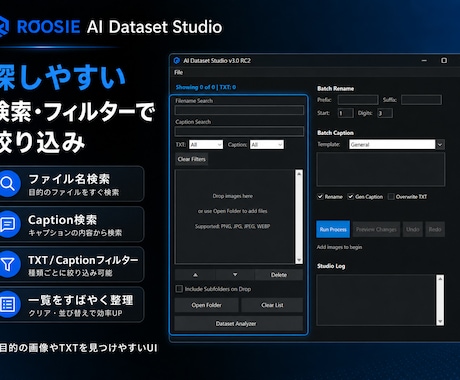Image resolution: width=460 pixels, height=380 pixels.
Task: Open the File menu
Action: click(x=178, y=73)
